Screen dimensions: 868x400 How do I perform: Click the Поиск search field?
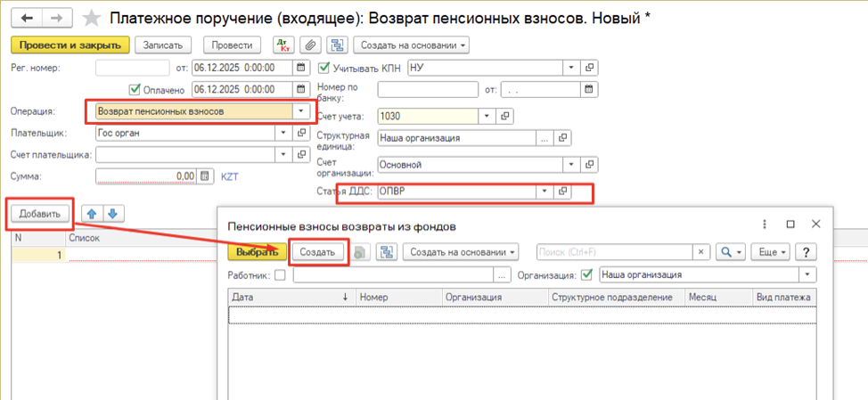click(613, 252)
